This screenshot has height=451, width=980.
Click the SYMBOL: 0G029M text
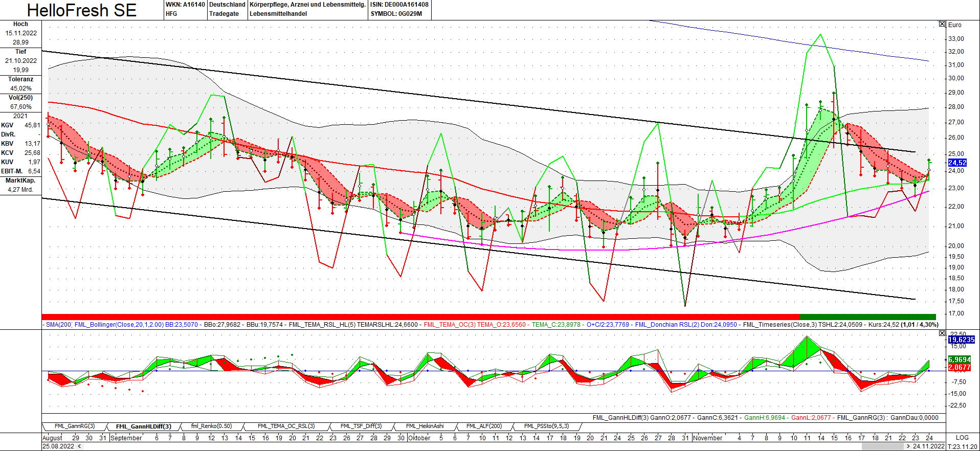(x=396, y=14)
